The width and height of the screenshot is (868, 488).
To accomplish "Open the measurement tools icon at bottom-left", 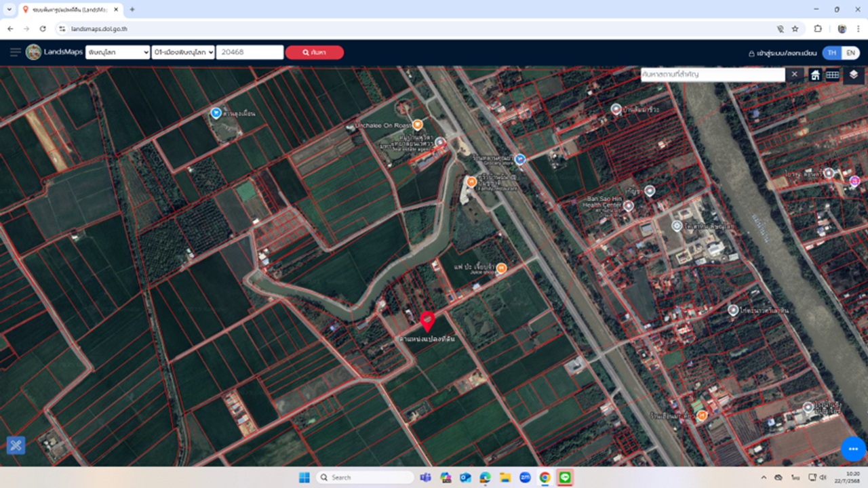I will tap(16, 445).
